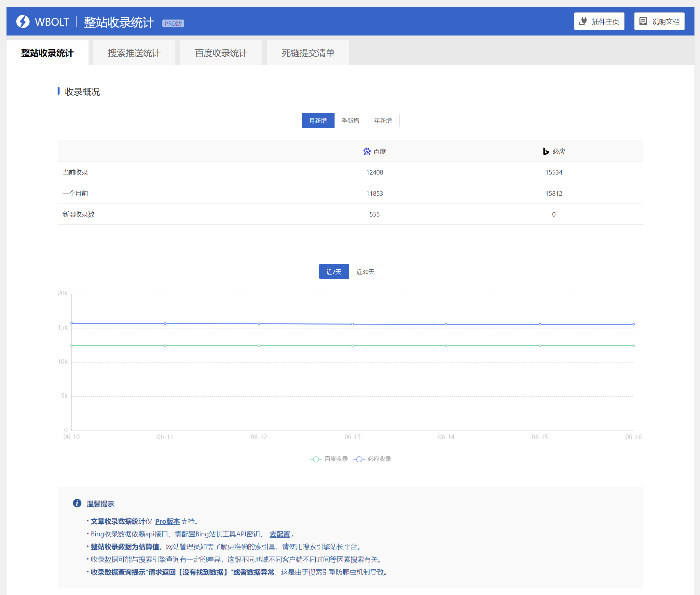Select the 月新增 period option
The height and width of the screenshot is (595, 700).
[318, 121]
